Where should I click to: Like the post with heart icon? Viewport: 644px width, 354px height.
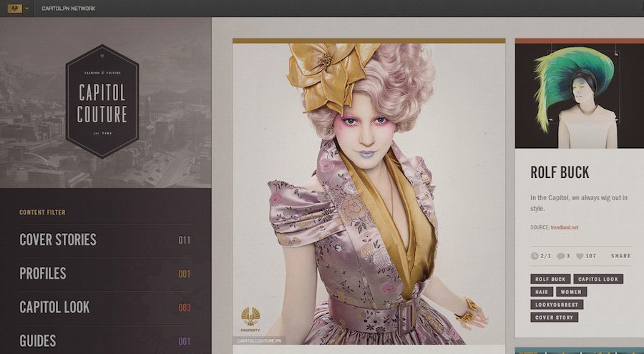[x=580, y=256]
